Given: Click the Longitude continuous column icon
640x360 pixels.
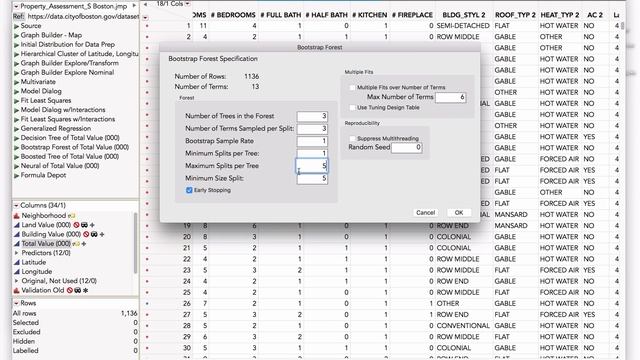Looking at the screenshot, I should 17,272.
